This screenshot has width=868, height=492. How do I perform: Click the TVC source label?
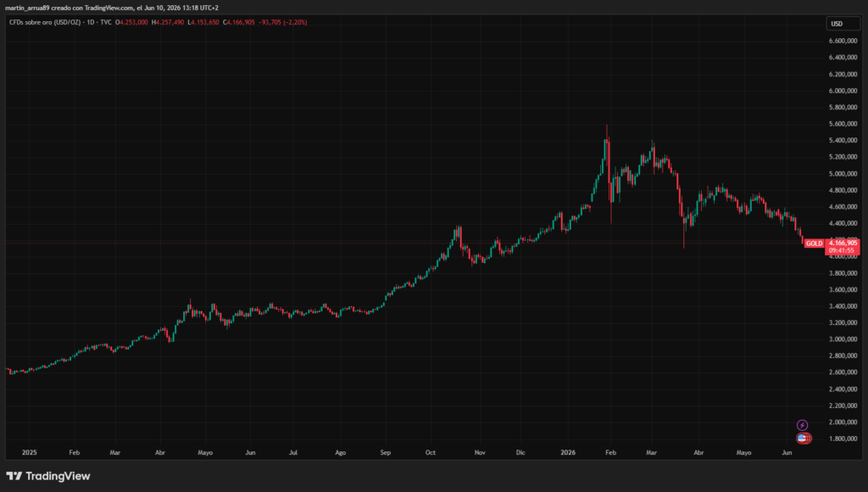(x=106, y=22)
